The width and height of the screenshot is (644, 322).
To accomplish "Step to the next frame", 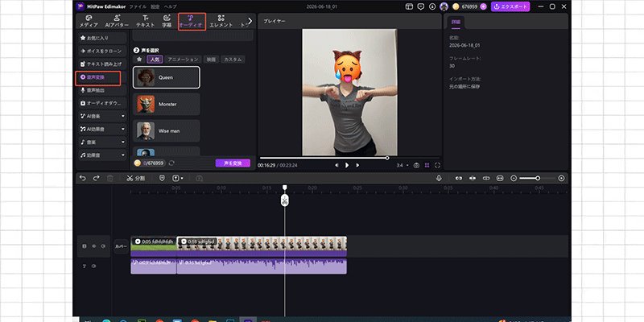I will (x=357, y=165).
